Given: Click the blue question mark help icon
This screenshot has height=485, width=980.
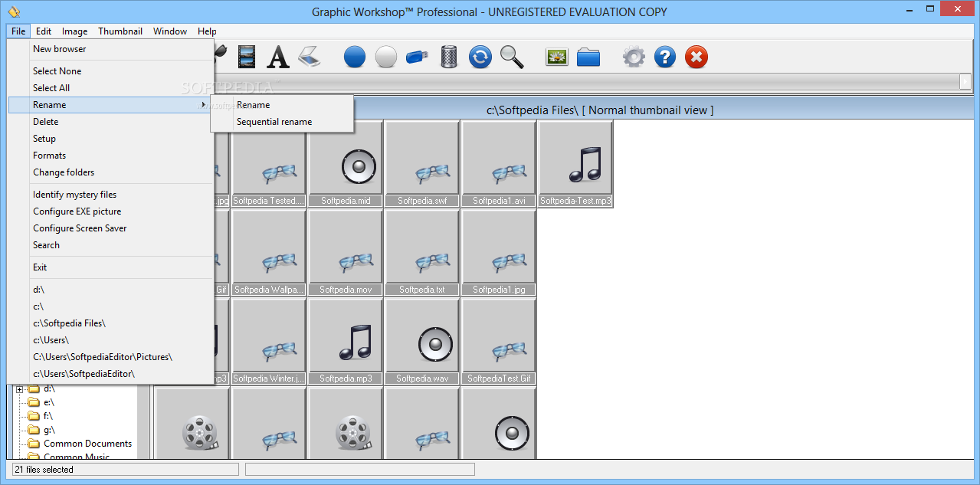Looking at the screenshot, I should click(x=665, y=57).
